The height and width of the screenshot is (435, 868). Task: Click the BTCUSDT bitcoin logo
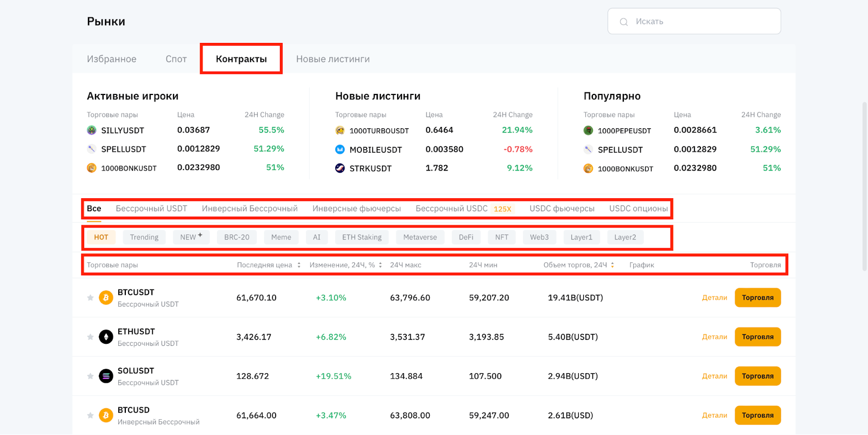pyautogui.click(x=106, y=298)
